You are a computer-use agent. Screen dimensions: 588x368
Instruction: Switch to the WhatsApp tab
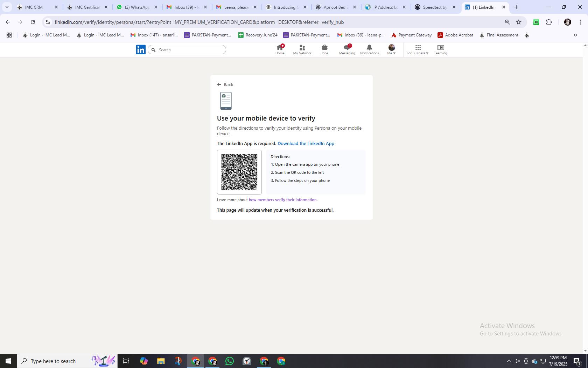[137, 7]
